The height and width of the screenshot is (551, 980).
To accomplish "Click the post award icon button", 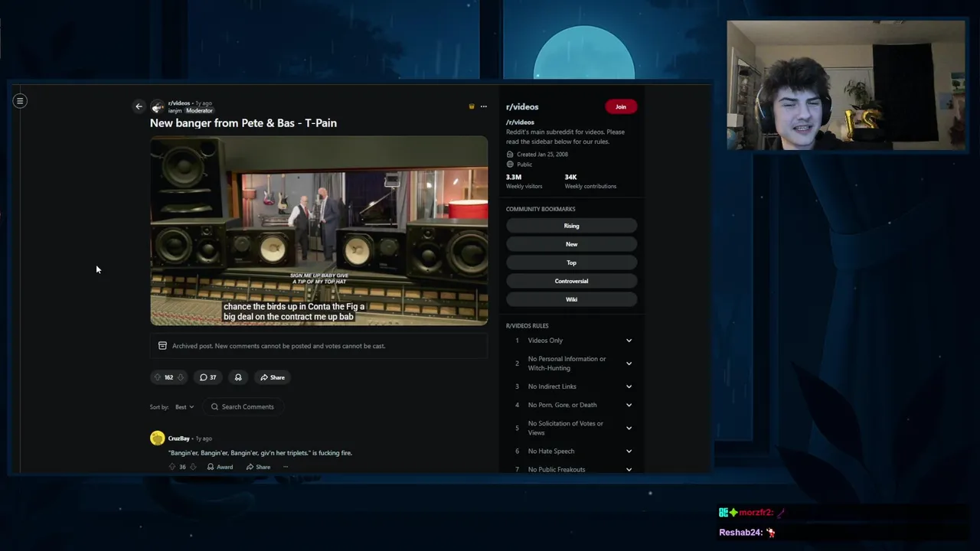I will coord(238,377).
